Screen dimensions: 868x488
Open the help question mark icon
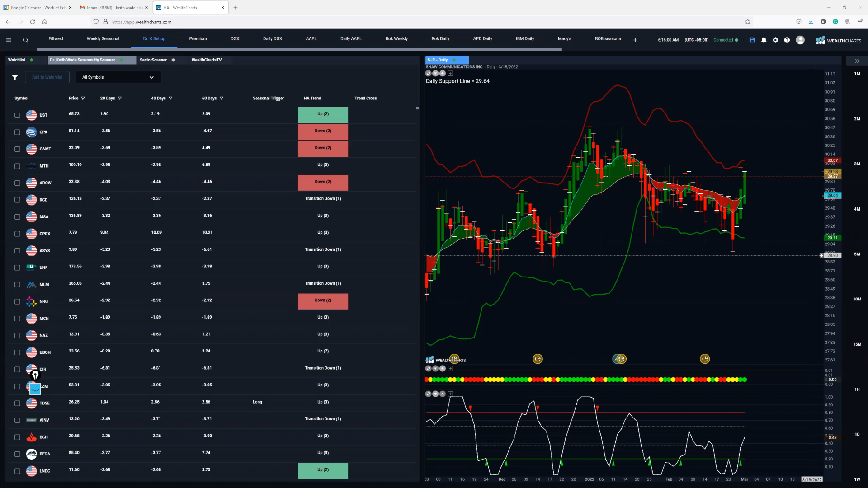787,40
